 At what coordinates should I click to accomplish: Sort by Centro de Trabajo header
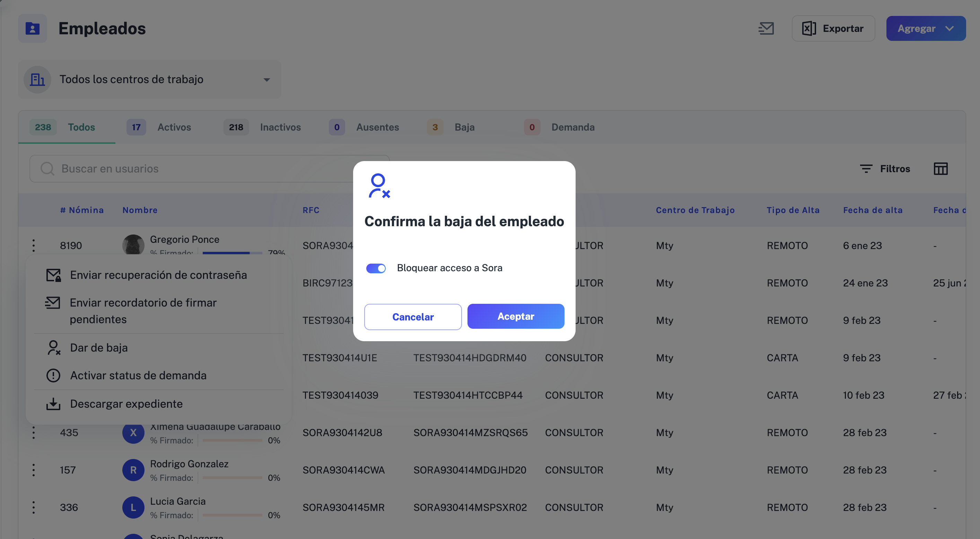[x=695, y=210]
